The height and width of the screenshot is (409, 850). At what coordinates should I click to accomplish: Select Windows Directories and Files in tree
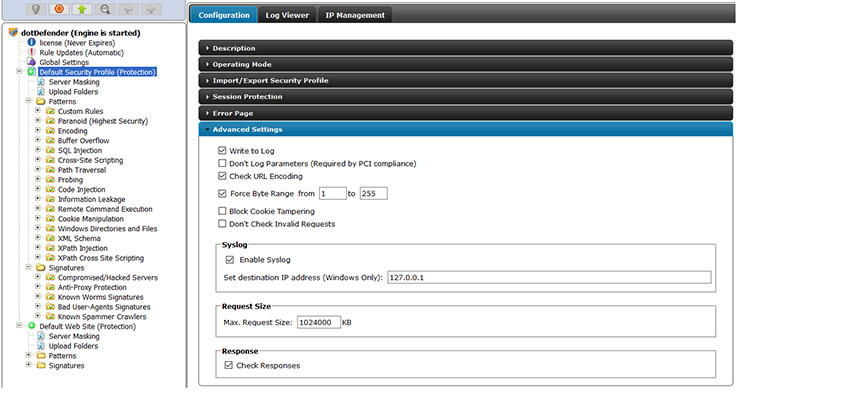(x=108, y=228)
